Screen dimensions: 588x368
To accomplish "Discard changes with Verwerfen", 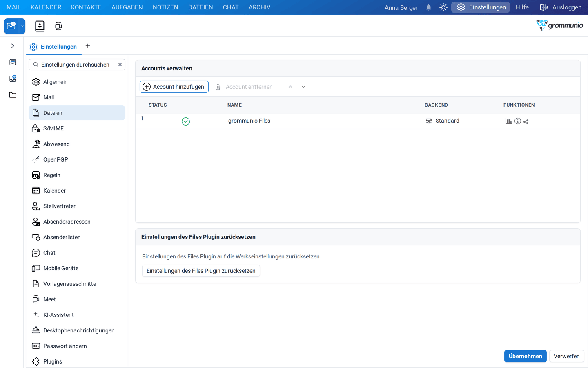I will click(x=567, y=356).
